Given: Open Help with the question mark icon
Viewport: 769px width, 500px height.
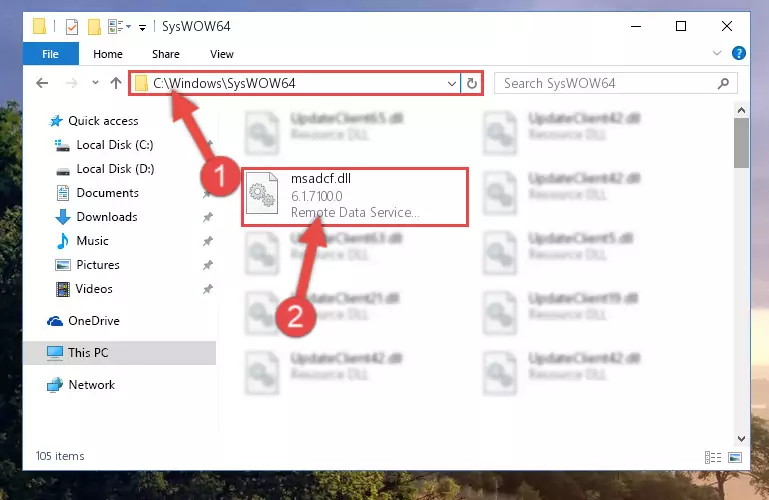Looking at the screenshot, I should pyautogui.click(x=739, y=53).
